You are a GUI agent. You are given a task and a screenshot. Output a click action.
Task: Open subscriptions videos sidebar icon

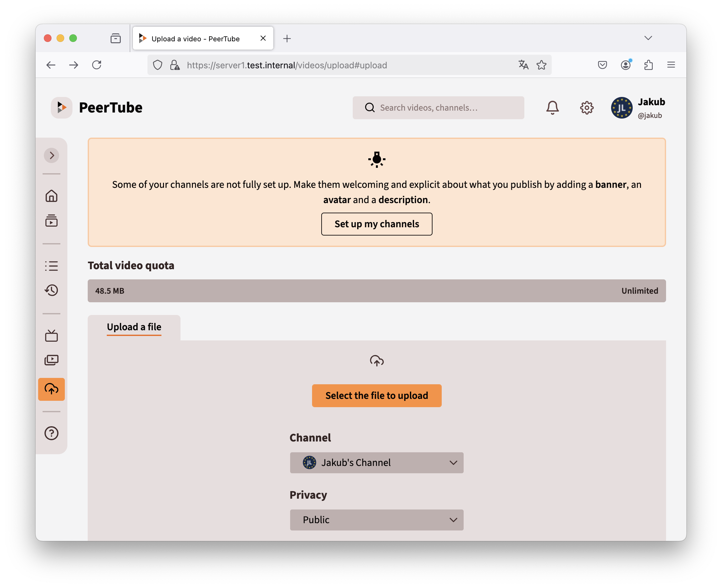coord(51,221)
